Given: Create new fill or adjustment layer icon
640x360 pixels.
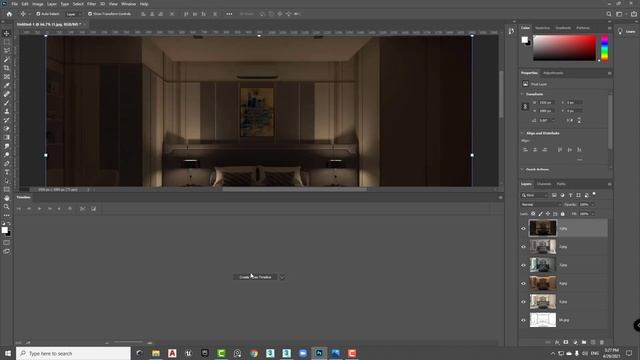Looking at the screenshot, I should (x=575, y=342).
